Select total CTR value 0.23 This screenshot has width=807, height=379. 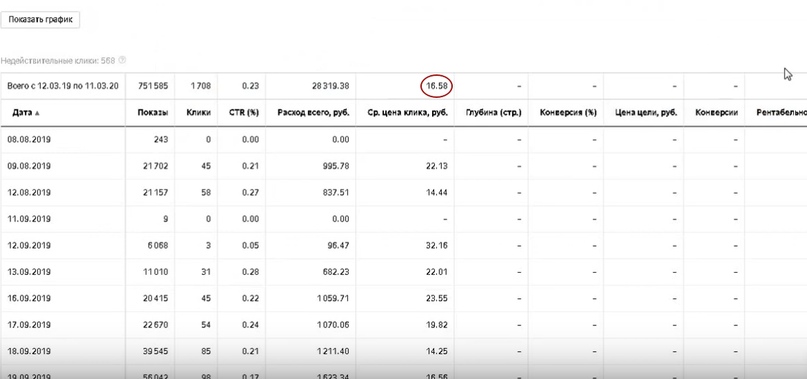tap(250, 86)
